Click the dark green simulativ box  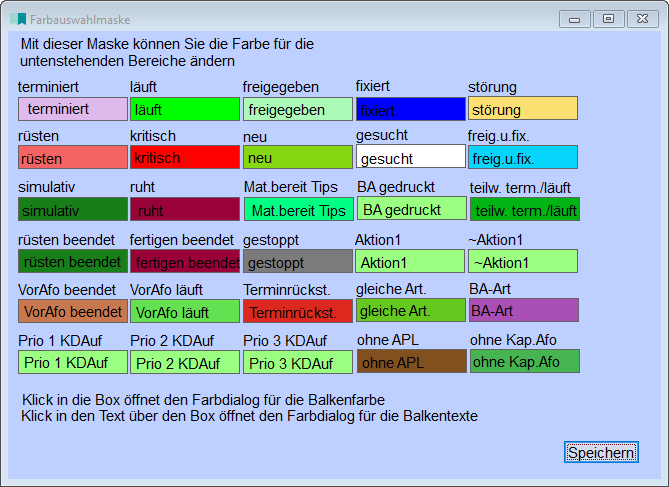click(73, 209)
